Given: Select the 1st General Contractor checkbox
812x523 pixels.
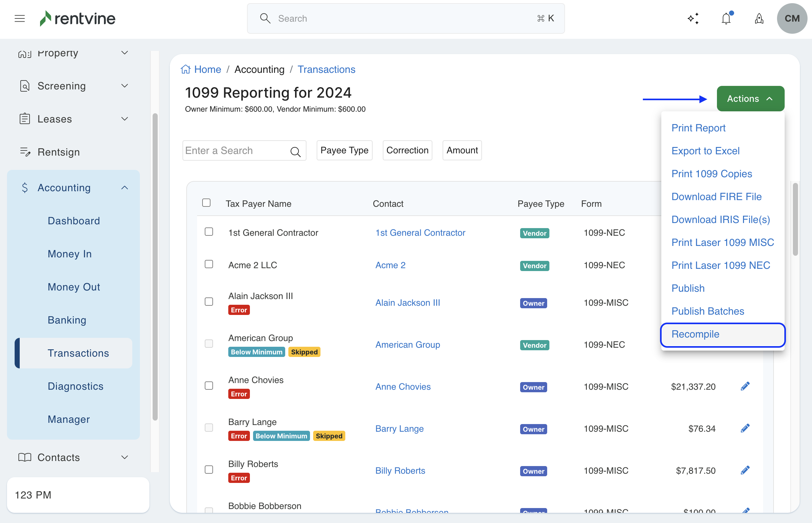Looking at the screenshot, I should [x=209, y=232].
